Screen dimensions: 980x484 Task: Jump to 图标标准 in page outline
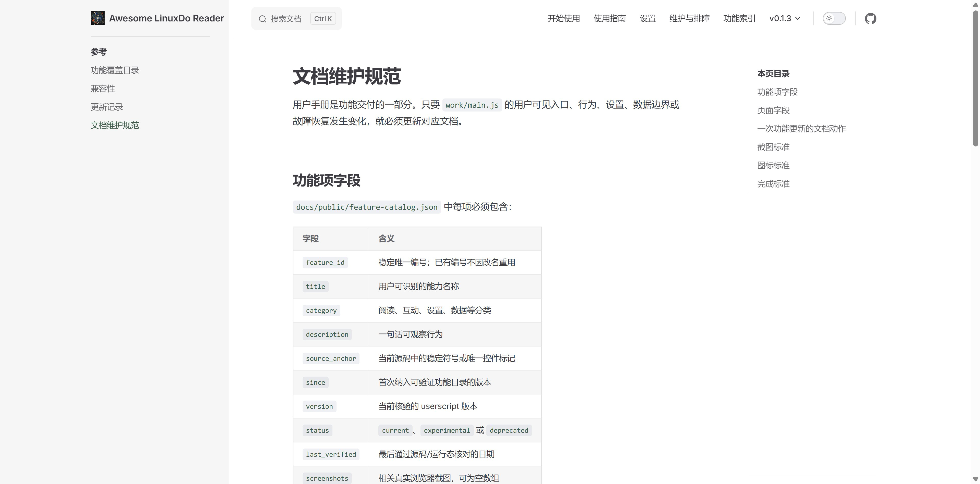click(x=773, y=166)
